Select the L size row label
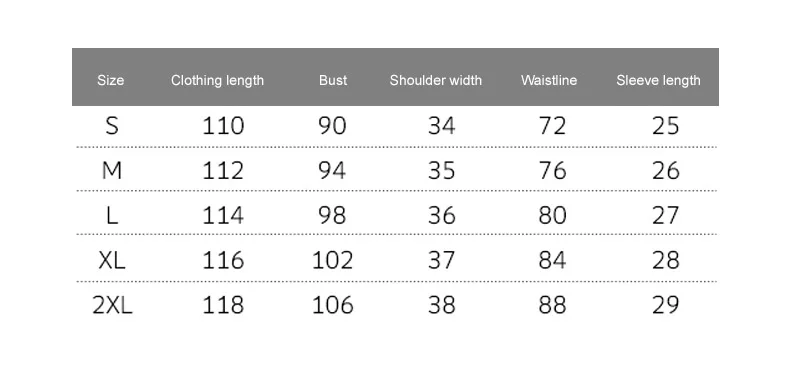Screen dimensions: 790x386 112,216
